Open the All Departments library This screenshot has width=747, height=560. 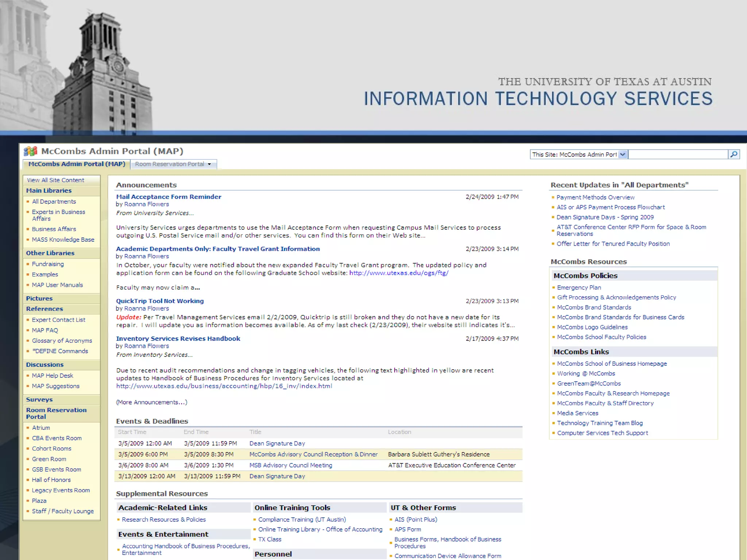pos(54,202)
